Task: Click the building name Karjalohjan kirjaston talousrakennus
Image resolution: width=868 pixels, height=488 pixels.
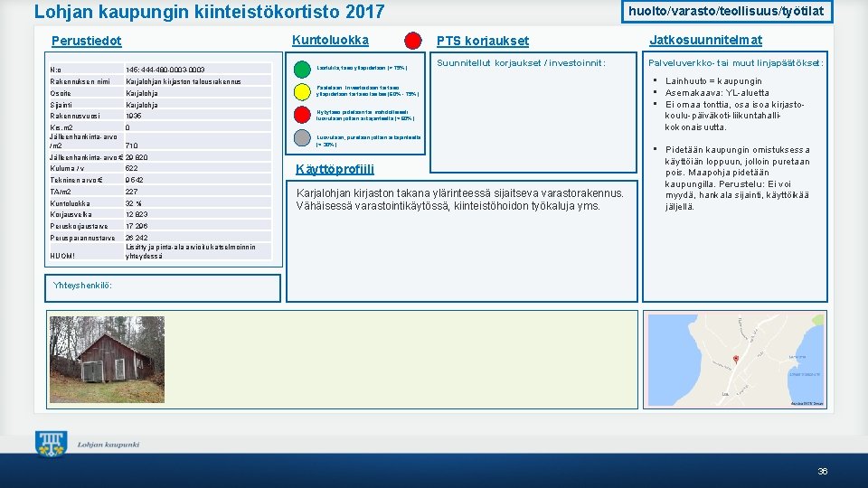Action: 184,81
